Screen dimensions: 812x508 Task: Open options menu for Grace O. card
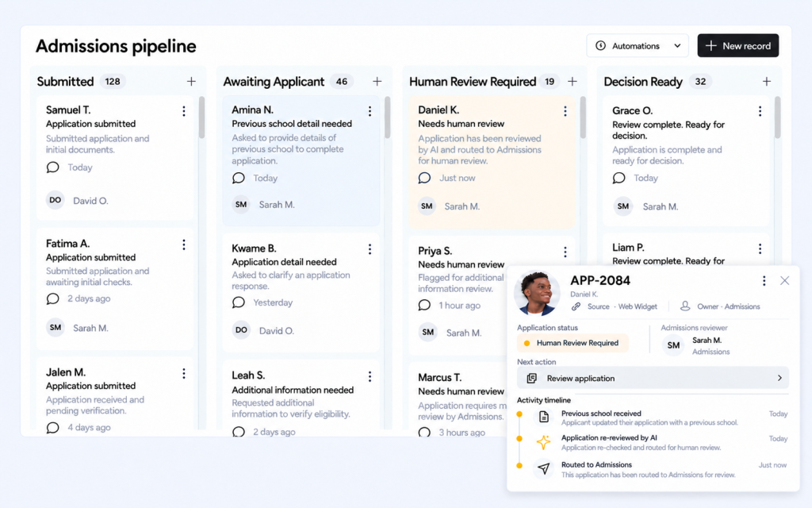(760, 111)
